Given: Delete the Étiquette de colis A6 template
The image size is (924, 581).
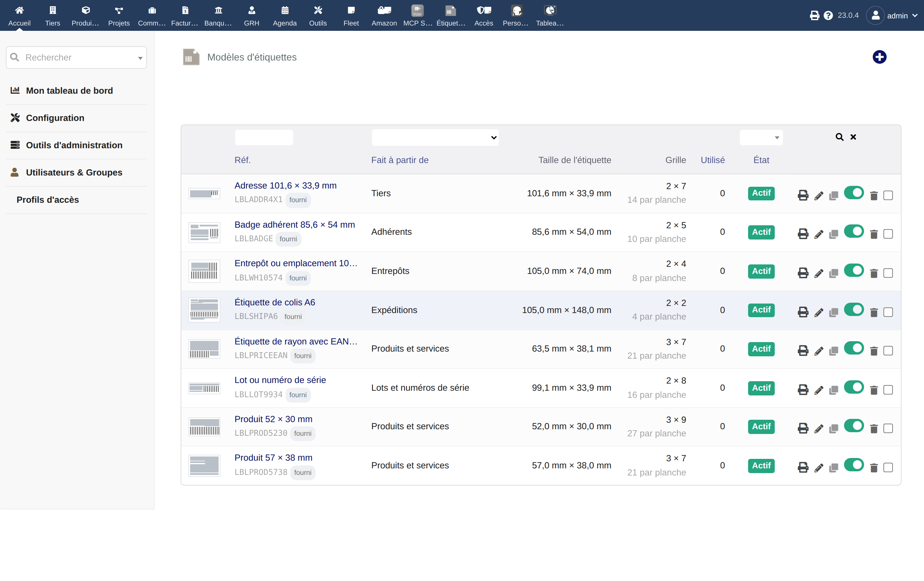Looking at the screenshot, I should coord(874,312).
